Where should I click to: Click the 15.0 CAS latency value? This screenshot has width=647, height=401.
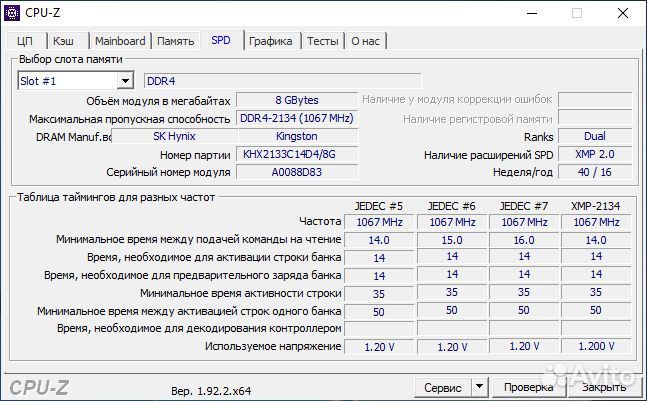tap(452, 240)
